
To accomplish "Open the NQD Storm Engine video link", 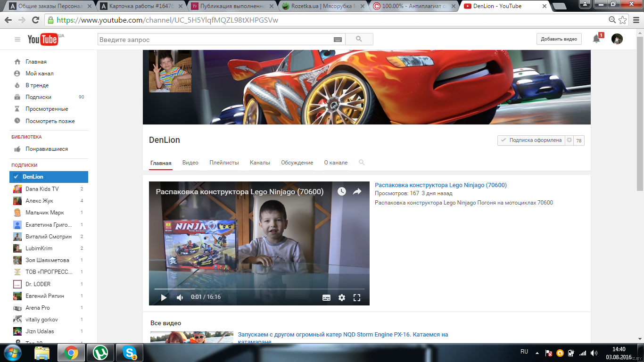I will tap(343, 338).
